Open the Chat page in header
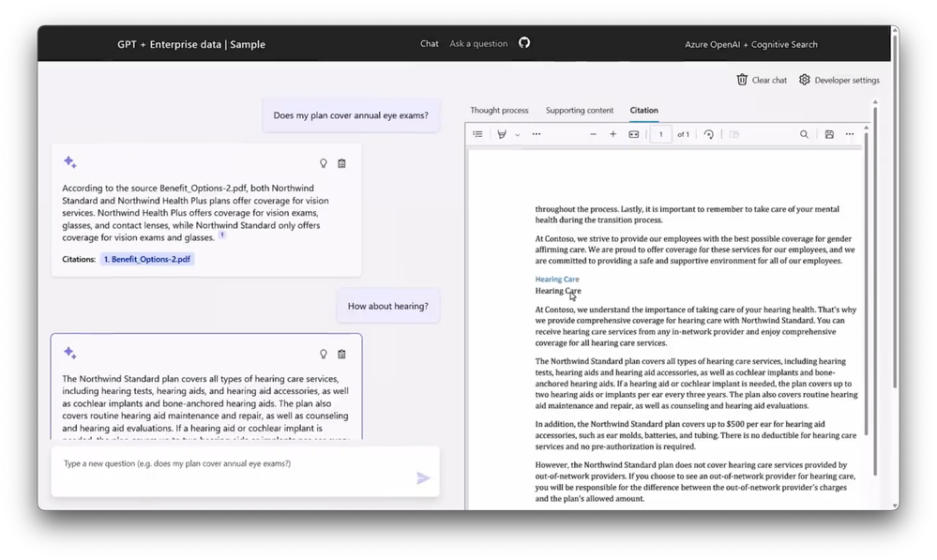 [x=429, y=44]
